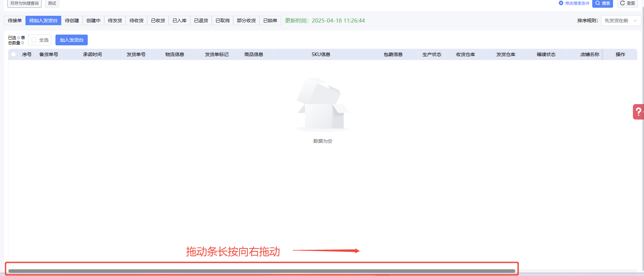Click the gear icon for 修改搜索条件
This screenshot has height=276, width=644.
[x=561, y=3]
